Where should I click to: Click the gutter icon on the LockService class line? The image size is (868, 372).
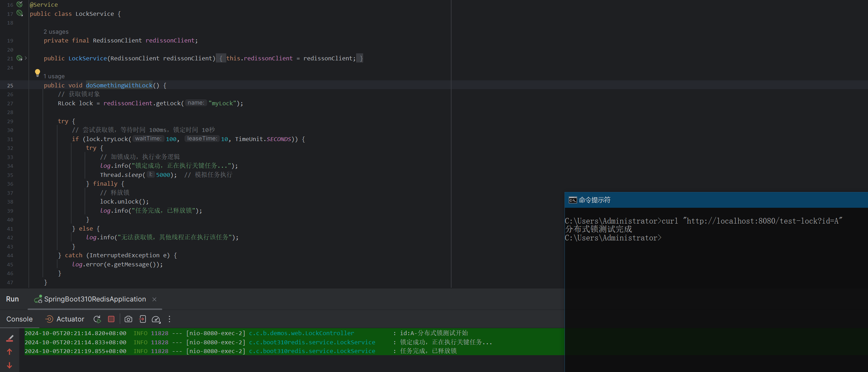point(20,13)
